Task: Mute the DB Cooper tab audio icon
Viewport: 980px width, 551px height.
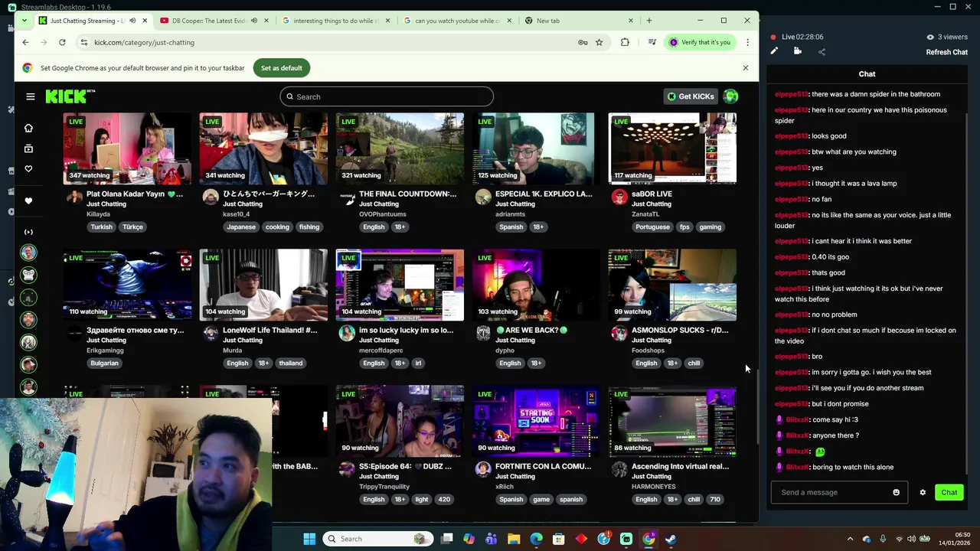Action: 254,21
